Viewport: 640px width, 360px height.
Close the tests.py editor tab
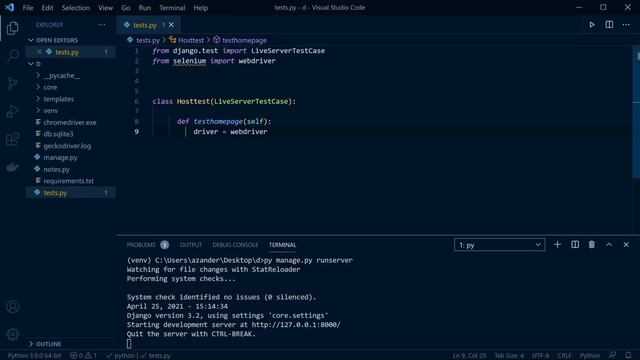171,25
